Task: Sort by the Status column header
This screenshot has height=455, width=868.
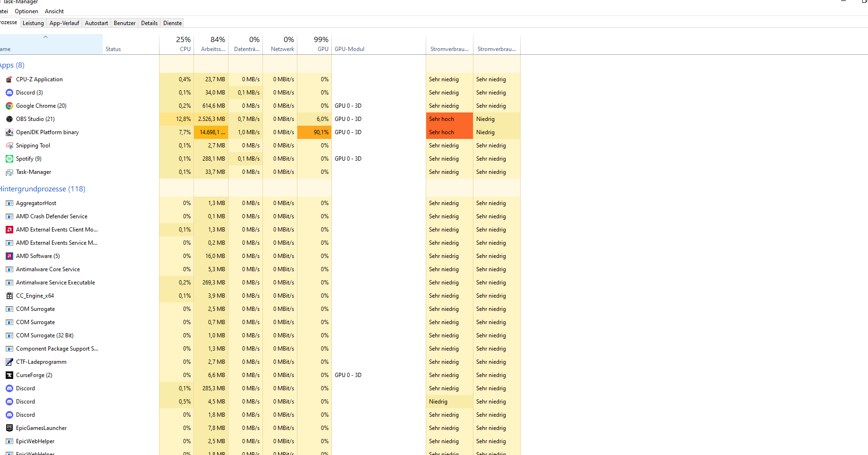Action: point(131,44)
